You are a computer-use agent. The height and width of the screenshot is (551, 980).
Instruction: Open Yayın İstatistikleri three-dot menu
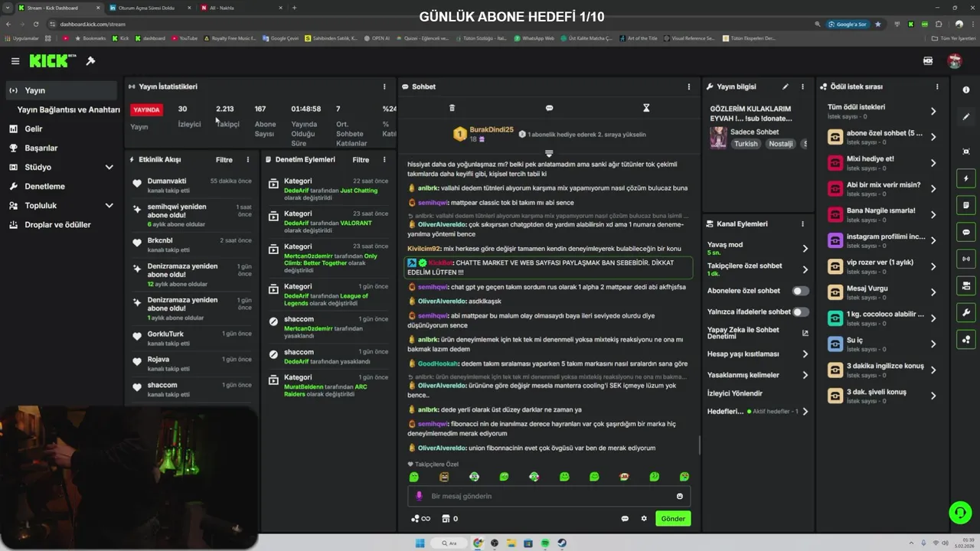click(384, 86)
